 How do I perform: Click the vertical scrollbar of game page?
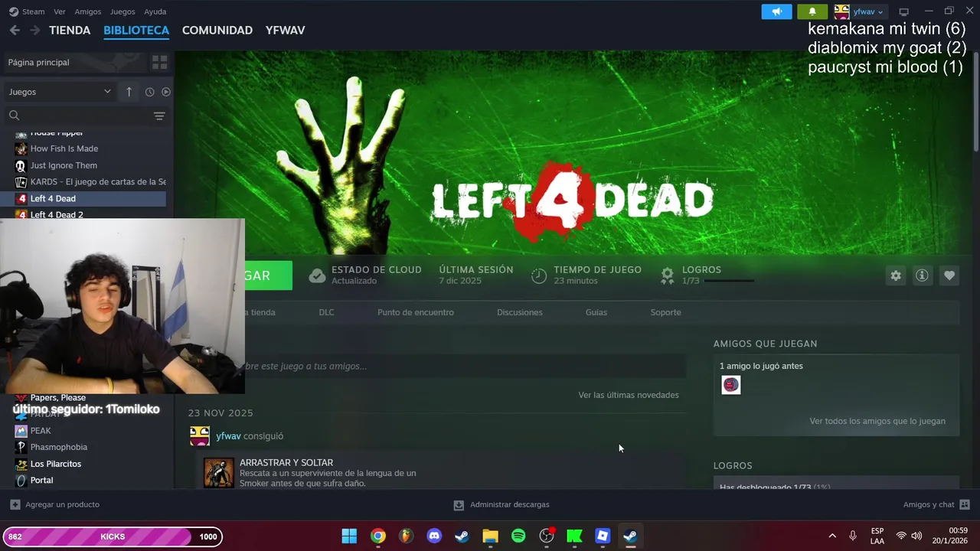[975, 101]
